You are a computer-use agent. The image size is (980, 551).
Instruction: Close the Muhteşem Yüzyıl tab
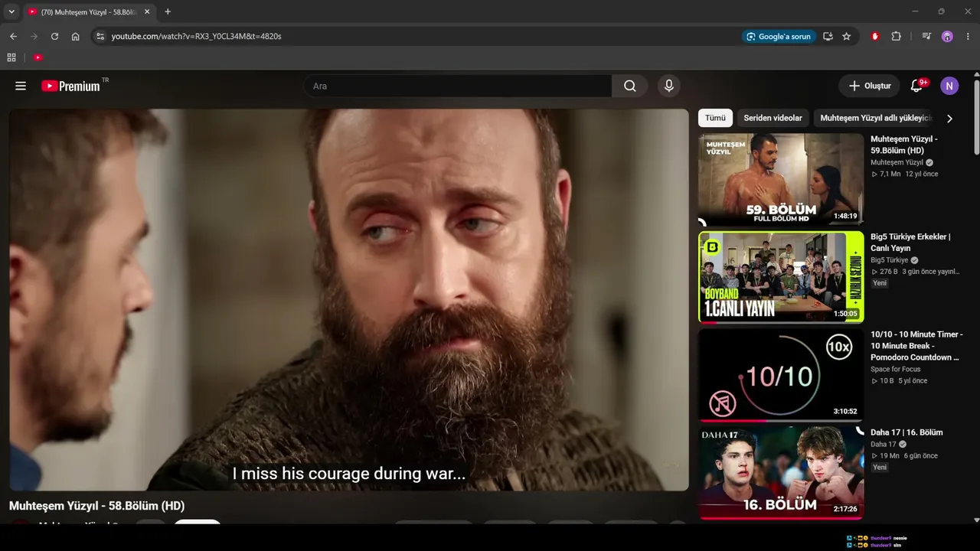[x=147, y=11]
